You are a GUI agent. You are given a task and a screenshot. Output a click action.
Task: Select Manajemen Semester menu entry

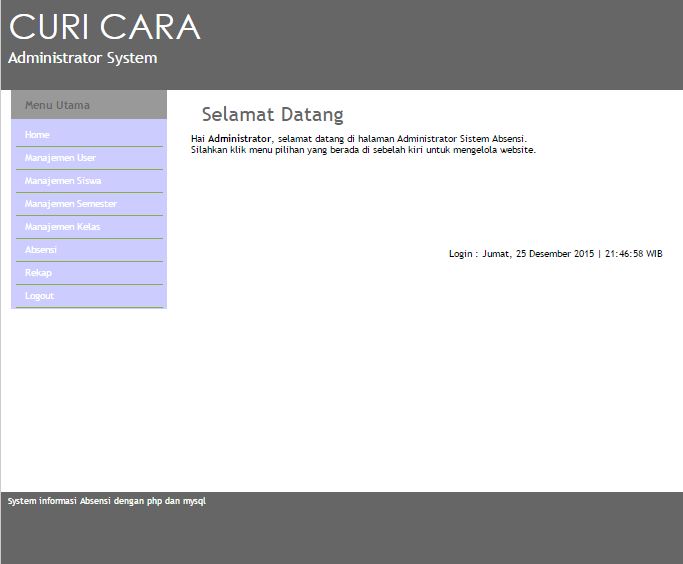coord(71,204)
